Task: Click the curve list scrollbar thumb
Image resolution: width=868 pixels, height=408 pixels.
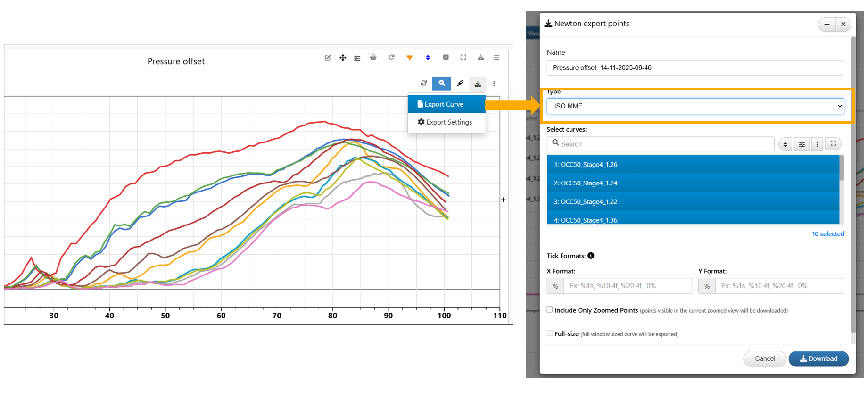Action: pos(842,168)
